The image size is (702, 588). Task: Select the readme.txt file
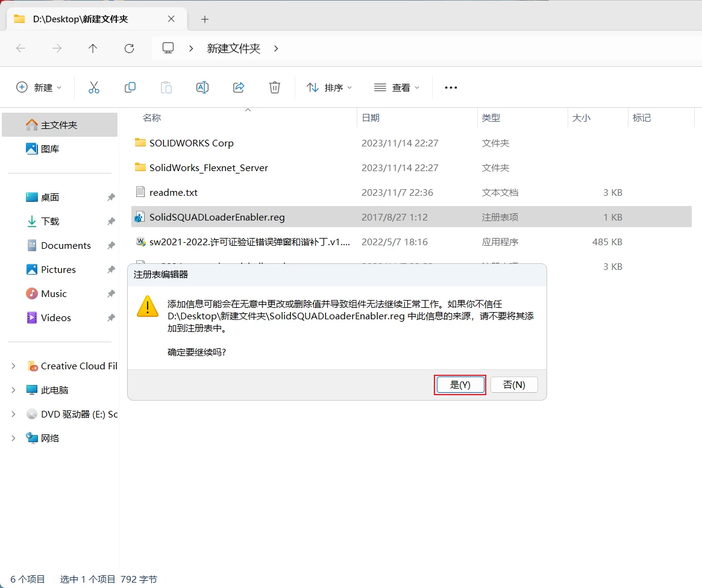(174, 193)
